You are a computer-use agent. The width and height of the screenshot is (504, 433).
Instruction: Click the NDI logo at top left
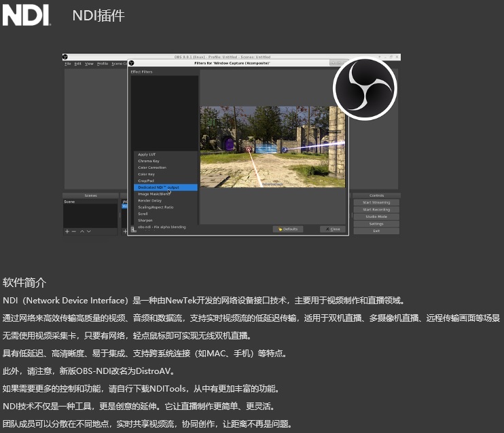click(26, 15)
